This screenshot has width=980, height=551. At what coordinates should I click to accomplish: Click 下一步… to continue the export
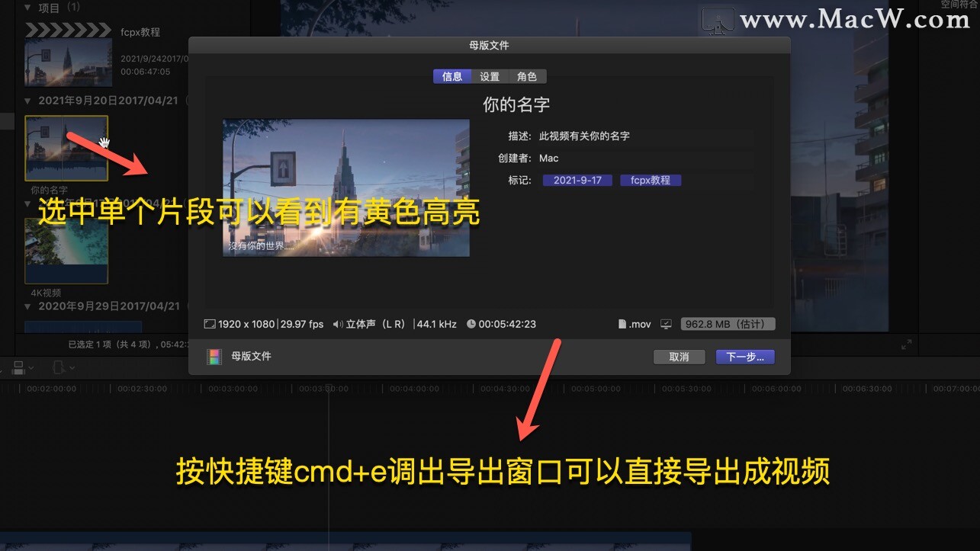click(745, 357)
